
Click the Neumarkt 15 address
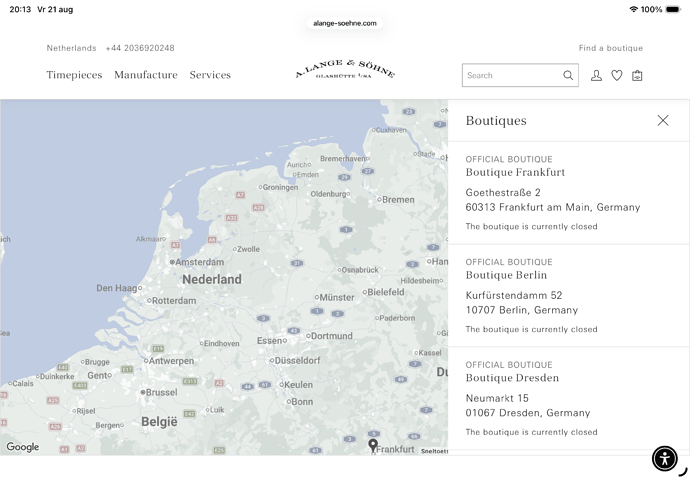(x=497, y=398)
